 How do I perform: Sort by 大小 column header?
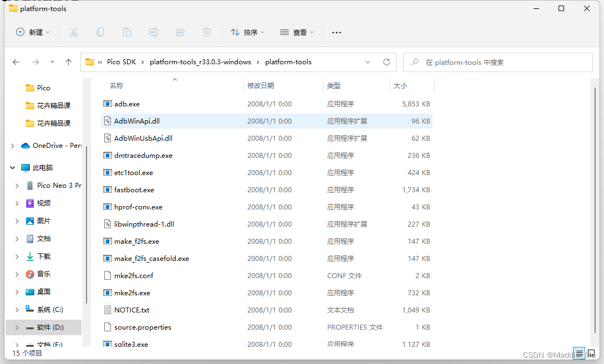400,85
